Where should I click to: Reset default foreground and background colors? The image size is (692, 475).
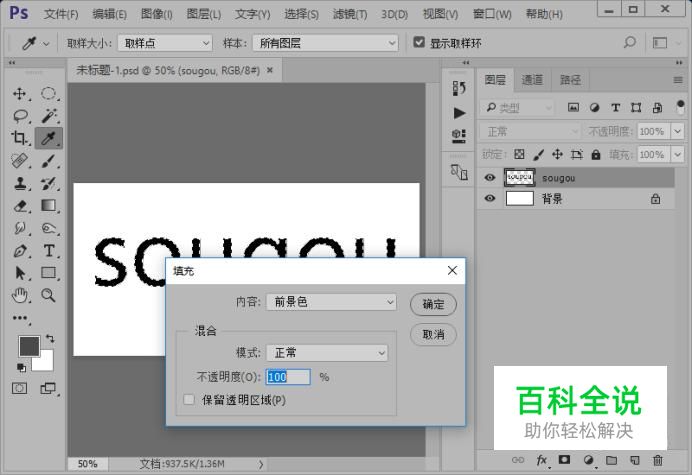pyautogui.click(x=21, y=367)
